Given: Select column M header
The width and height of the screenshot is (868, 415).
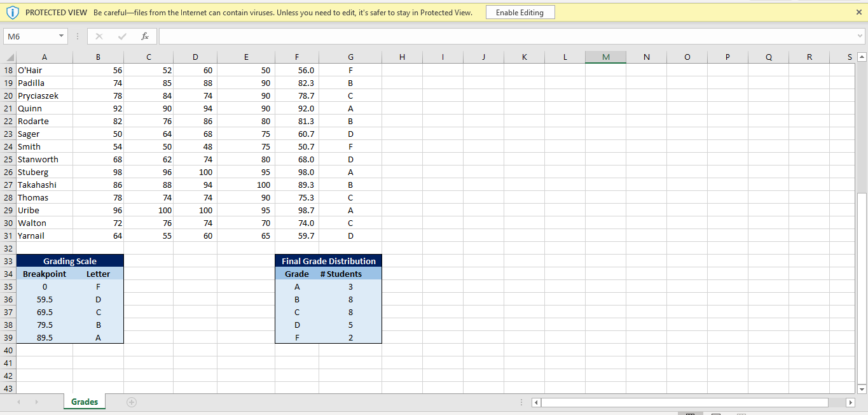Looking at the screenshot, I should pyautogui.click(x=605, y=57).
